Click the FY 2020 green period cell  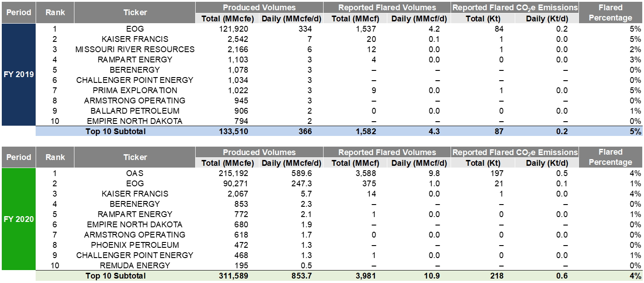point(18,219)
